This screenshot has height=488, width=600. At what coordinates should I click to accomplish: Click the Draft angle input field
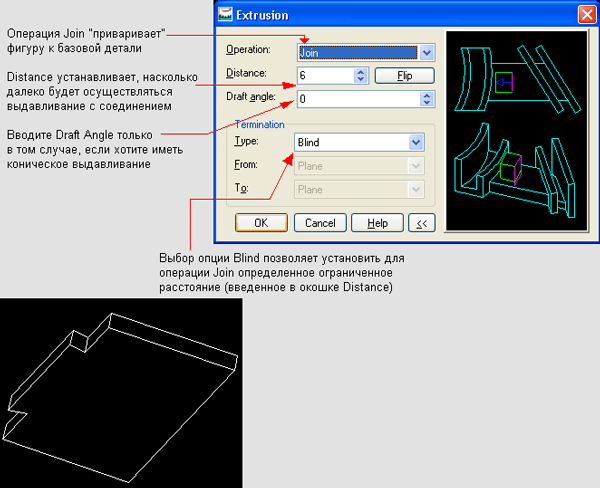click(358, 99)
